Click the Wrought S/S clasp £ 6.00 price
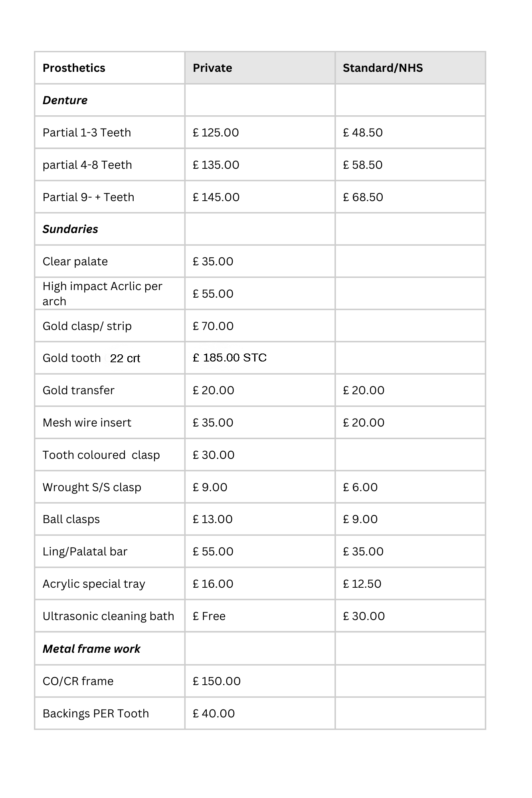532x798 pixels. pyautogui.click(x=360, y=487)
